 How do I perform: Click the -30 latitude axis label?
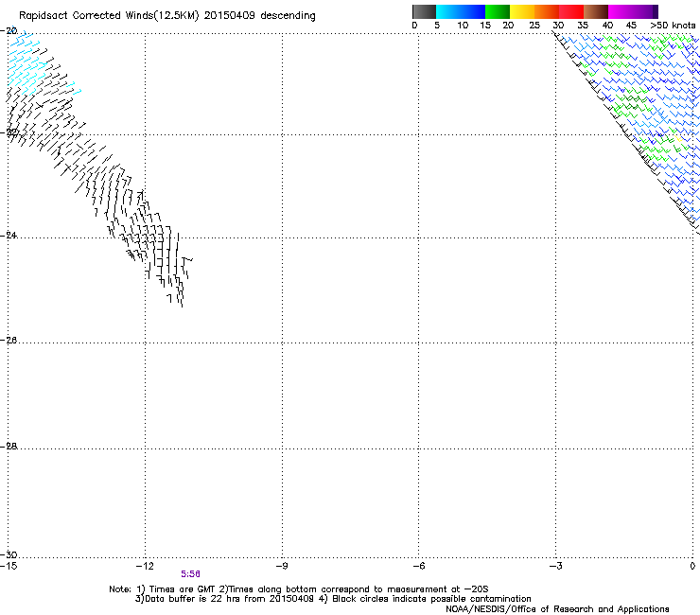pyautogui.click(x=9, y=554)
